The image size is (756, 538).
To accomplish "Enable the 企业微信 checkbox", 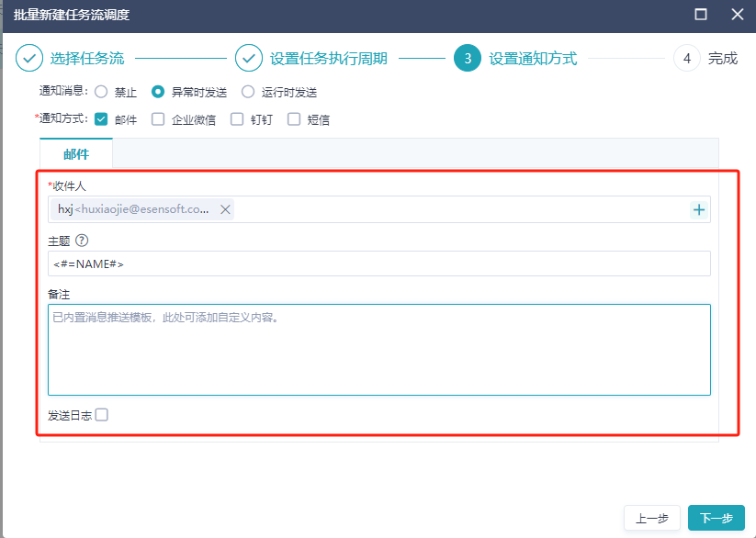I will 158,118.
